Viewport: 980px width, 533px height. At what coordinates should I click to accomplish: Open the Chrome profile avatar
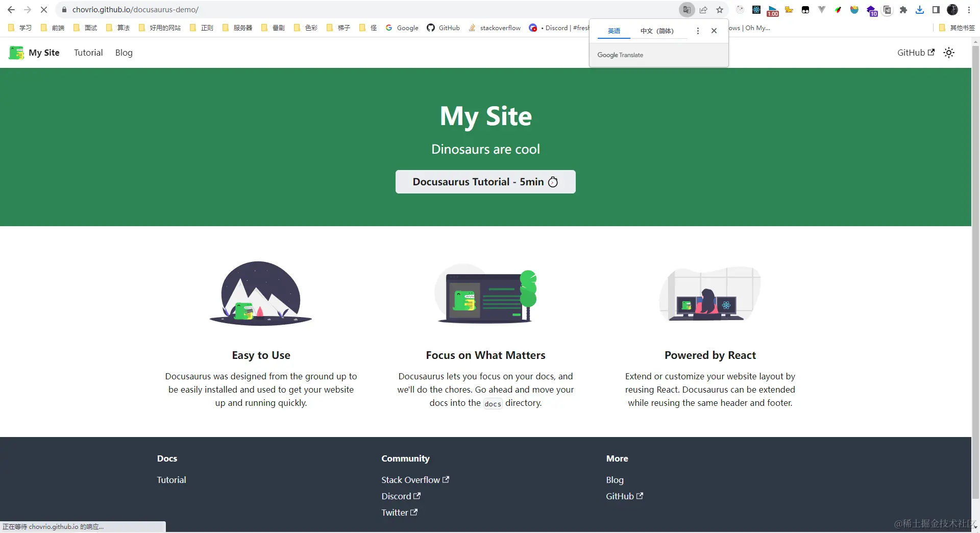point(952,10)
